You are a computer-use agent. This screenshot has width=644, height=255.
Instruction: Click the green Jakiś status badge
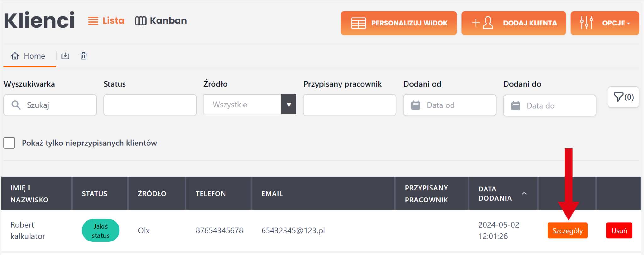101,231
